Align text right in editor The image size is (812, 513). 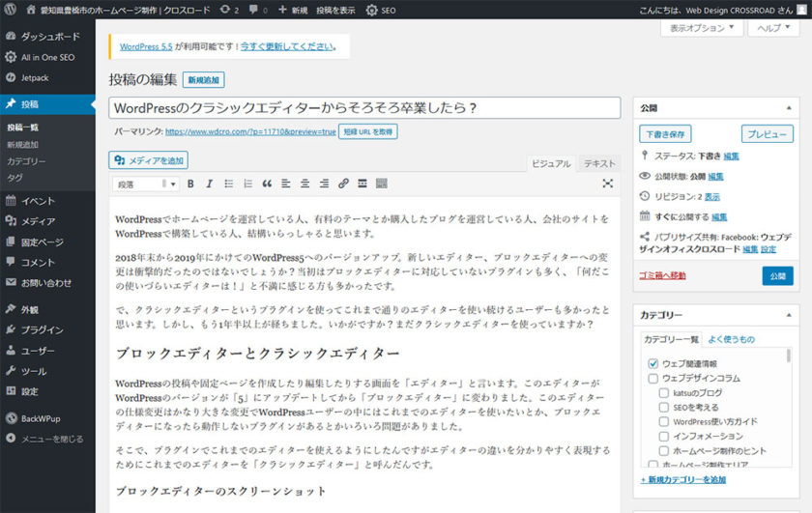coord(324,184)
